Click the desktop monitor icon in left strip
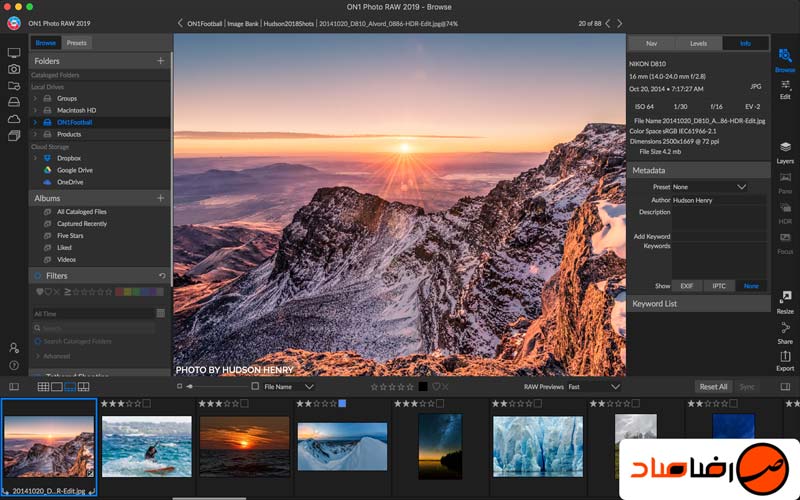 [x=14, y=53]
